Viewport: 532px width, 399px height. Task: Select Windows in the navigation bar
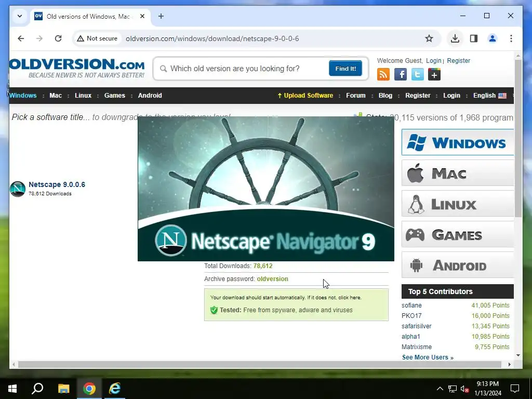coord(23,96)
